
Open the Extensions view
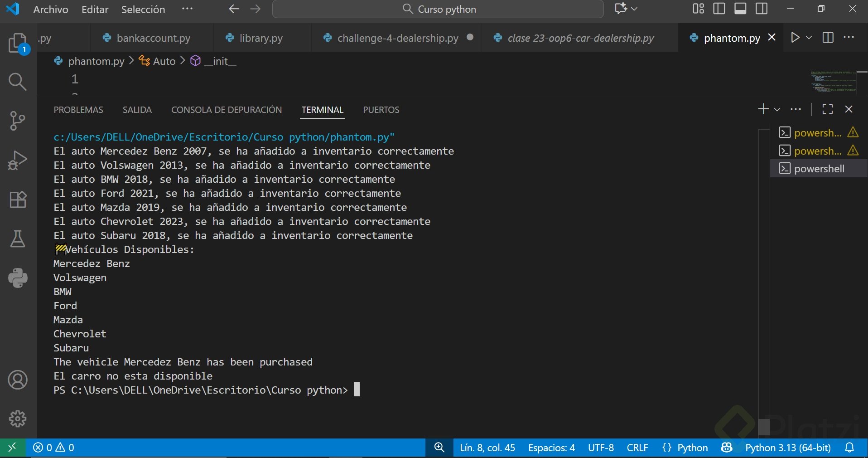pos(18,200)
